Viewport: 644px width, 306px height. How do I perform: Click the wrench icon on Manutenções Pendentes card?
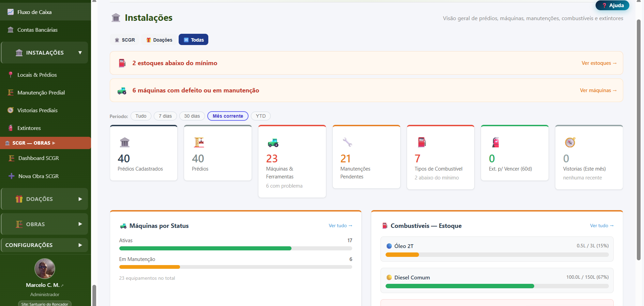click(x=347, y=142)
